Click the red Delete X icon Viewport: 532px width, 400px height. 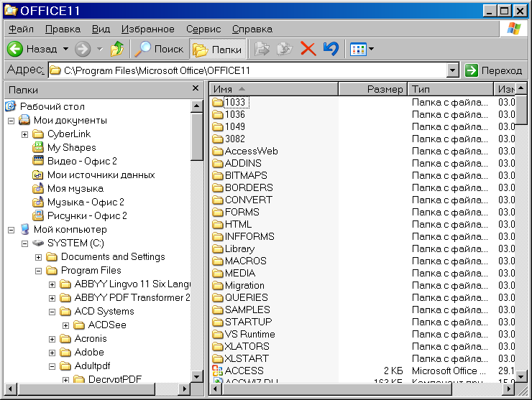[x=308, y=49]
